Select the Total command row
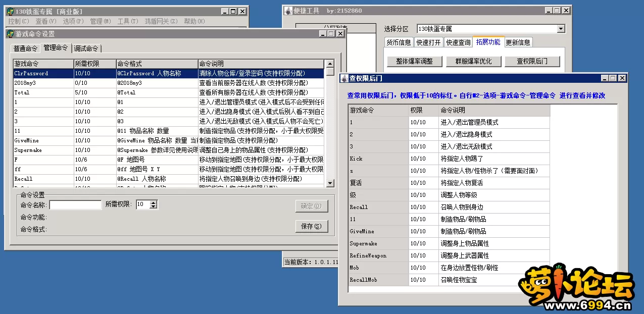Image resolution: width=644 pixels, height=314 pixels. (169, 92)
